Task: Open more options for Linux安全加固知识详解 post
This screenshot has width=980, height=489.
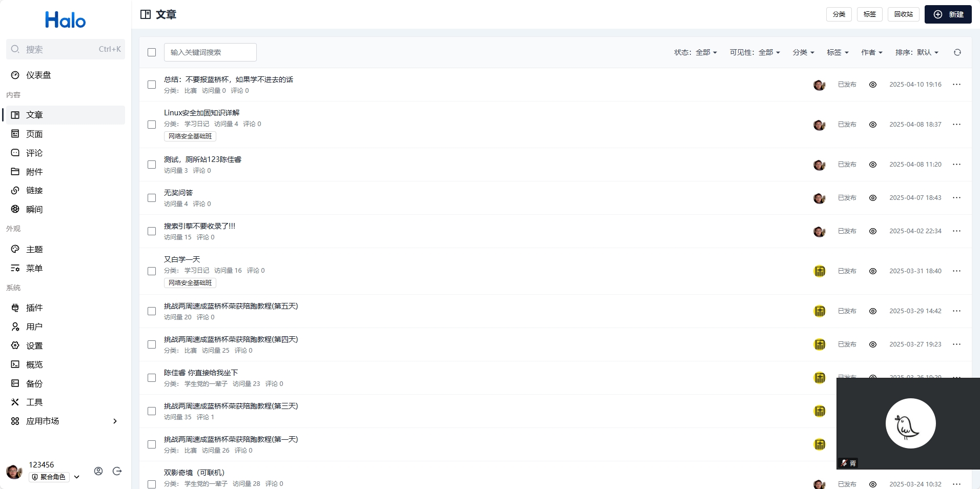Action: tap(956, 125)
